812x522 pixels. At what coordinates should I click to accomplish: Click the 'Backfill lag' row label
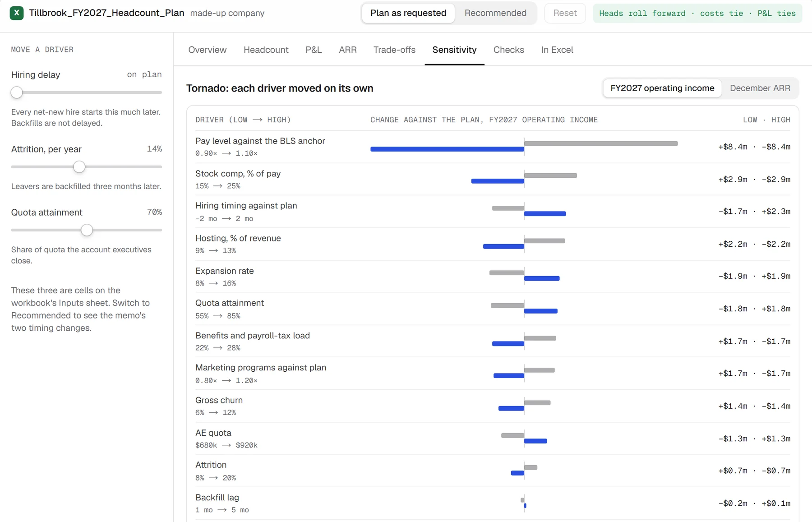point(217,497)
